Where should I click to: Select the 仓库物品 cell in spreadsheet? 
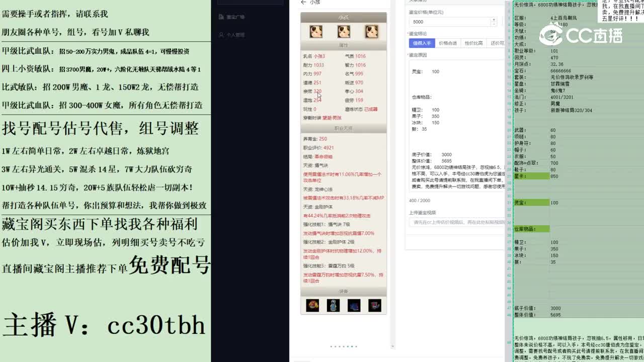click(531, 229)
